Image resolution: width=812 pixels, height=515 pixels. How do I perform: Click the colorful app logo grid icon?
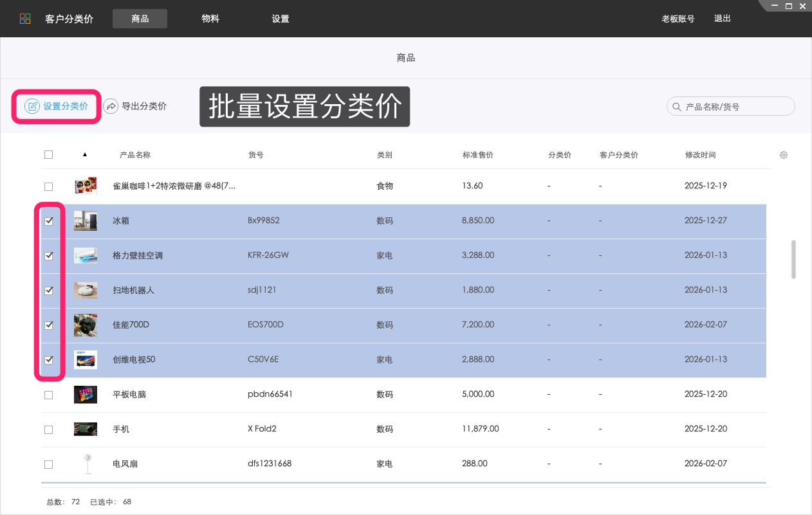pos(24,19)
